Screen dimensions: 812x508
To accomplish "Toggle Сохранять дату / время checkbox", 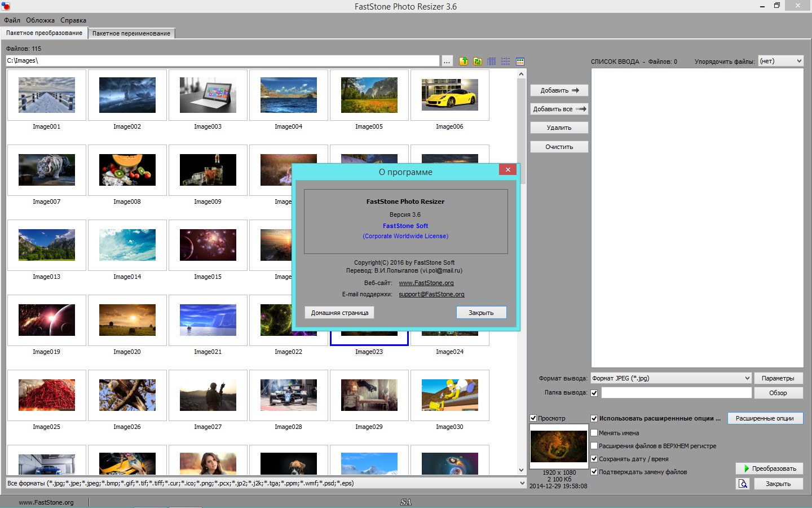I will click(x=594, y=459).
